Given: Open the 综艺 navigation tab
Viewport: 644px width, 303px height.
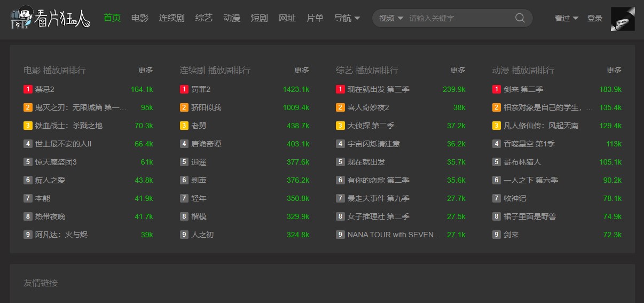Looking at the screenshot, I should (x=204, y=18).
